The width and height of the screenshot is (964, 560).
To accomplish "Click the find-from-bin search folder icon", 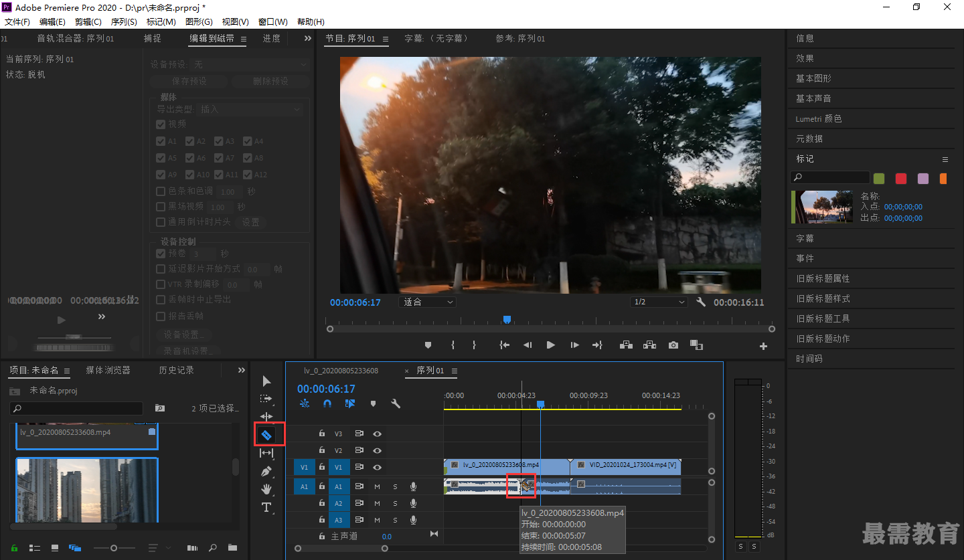I will (160, 408).
